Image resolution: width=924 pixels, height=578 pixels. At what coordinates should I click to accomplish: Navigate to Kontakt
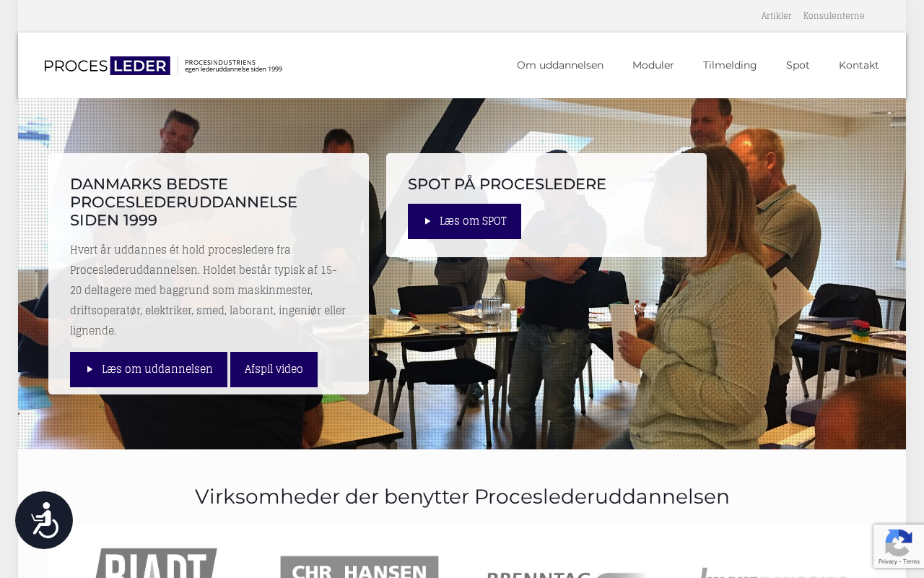859,65
